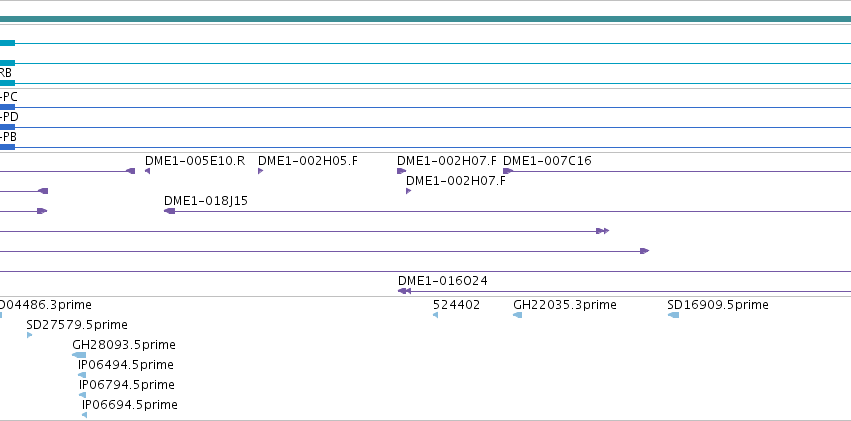
Task: Select the IP06794.5prime arrow glyph
Action: click(x=82, y=395)
